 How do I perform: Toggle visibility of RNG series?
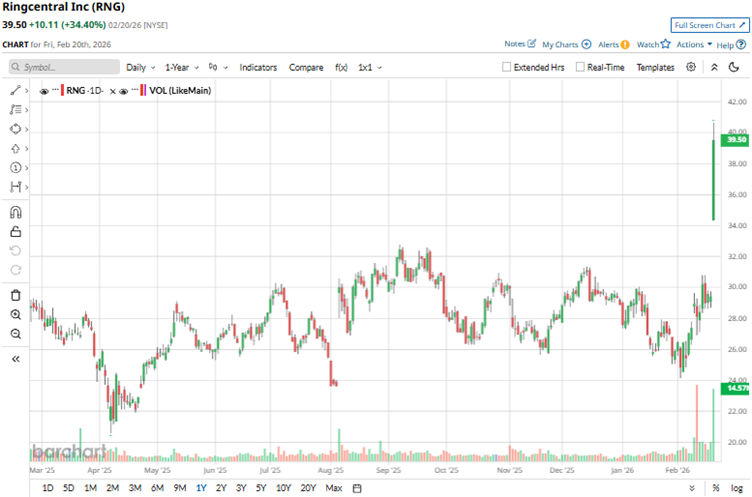pyautogui.click(x=44, y=91)
